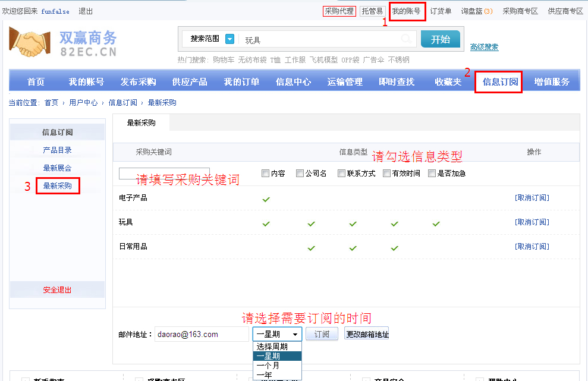588x381 pixels.
Task: Switch to the 最新采购 tab
Action: coord(142,123)
